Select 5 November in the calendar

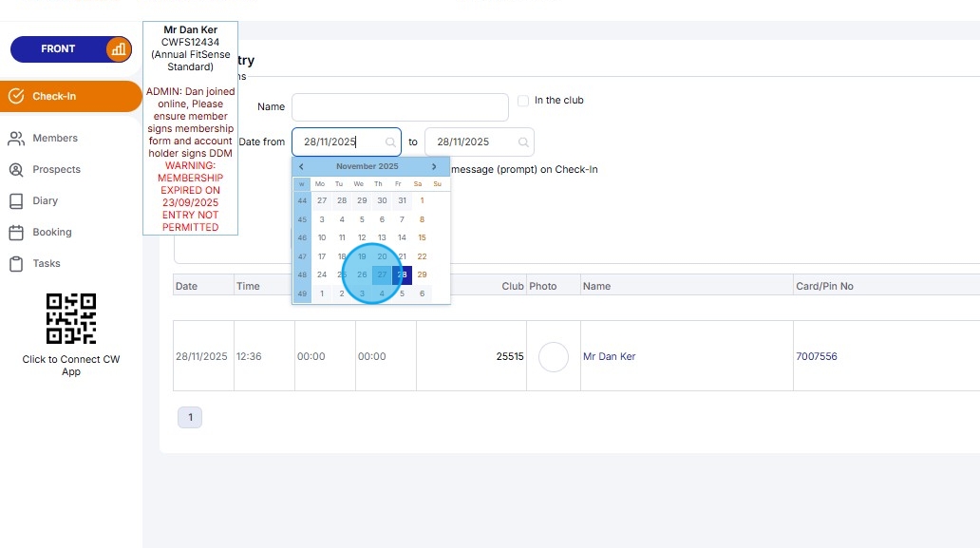pyautogui.click(x=362, y=219)
